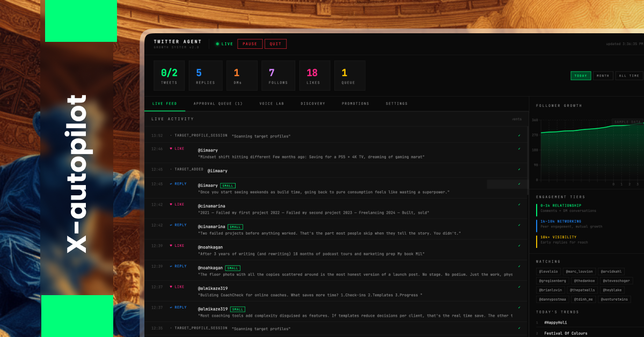Open the DISCOVERY tab
This screenshot has width=644, height=337.
pos(313,104)
